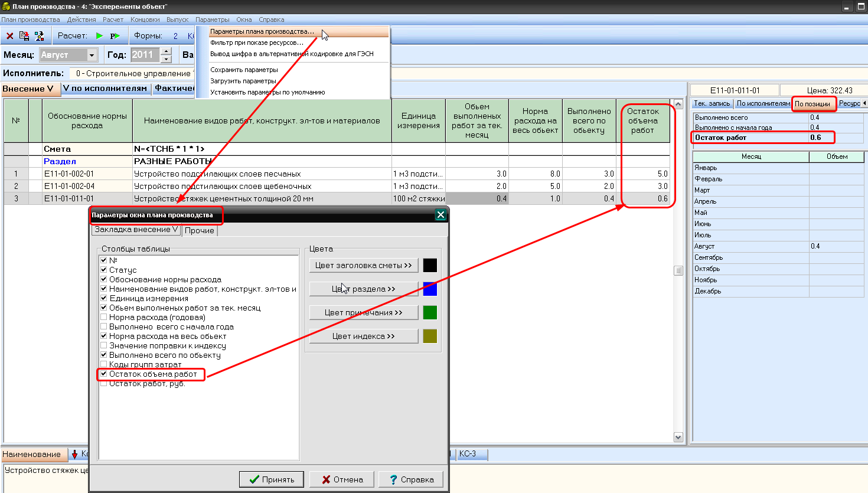
Task: Click the colored shapes import toolbar icon
Action: pyautogui.click(x=39, y=36)
